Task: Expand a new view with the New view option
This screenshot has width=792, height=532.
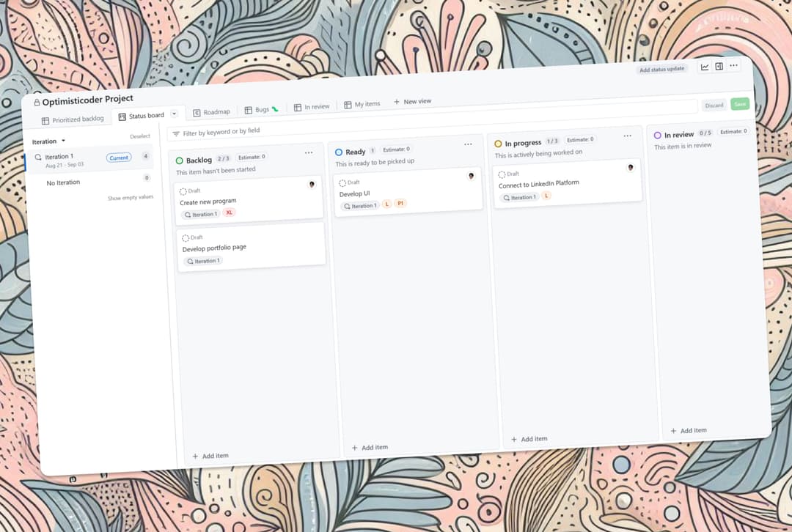Action: (412, 101)
